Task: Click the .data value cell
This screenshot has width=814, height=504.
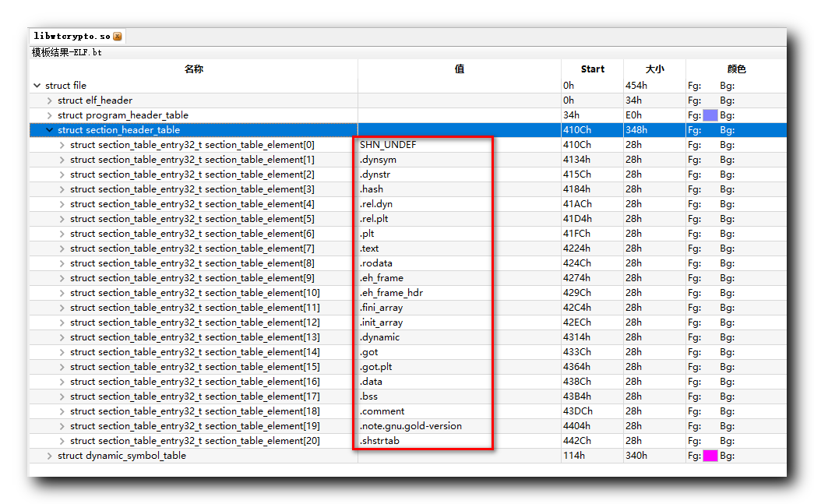Action: click(460, 382)
